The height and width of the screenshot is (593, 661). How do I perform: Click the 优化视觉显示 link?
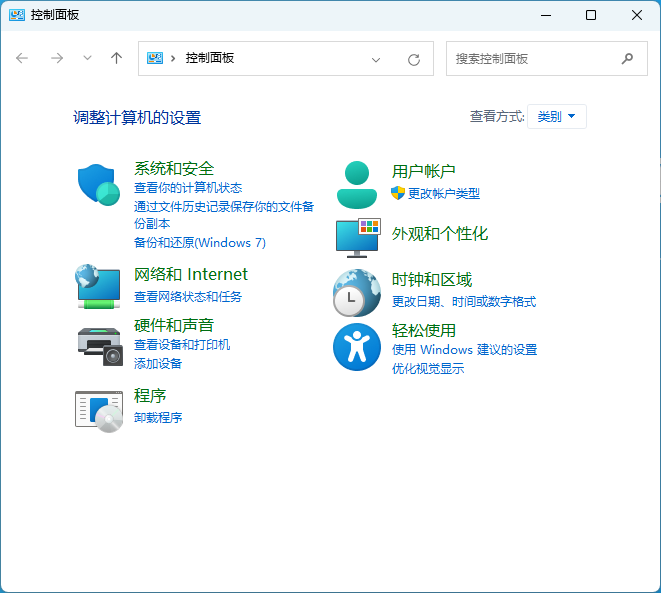[428, 369]
